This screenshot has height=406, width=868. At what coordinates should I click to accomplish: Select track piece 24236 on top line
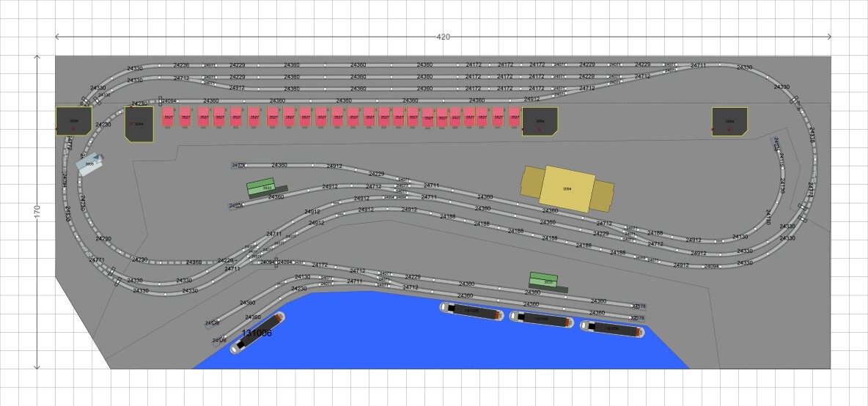click(181, 65)
